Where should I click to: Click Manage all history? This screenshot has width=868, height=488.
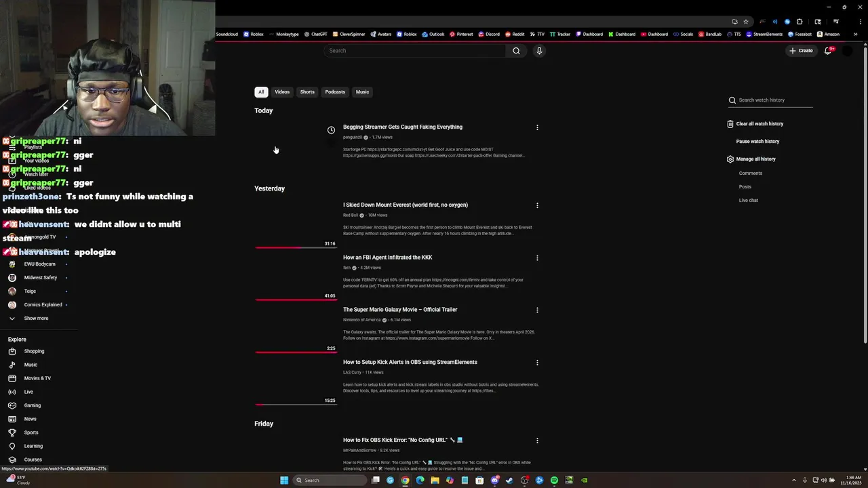pos(755,159)
